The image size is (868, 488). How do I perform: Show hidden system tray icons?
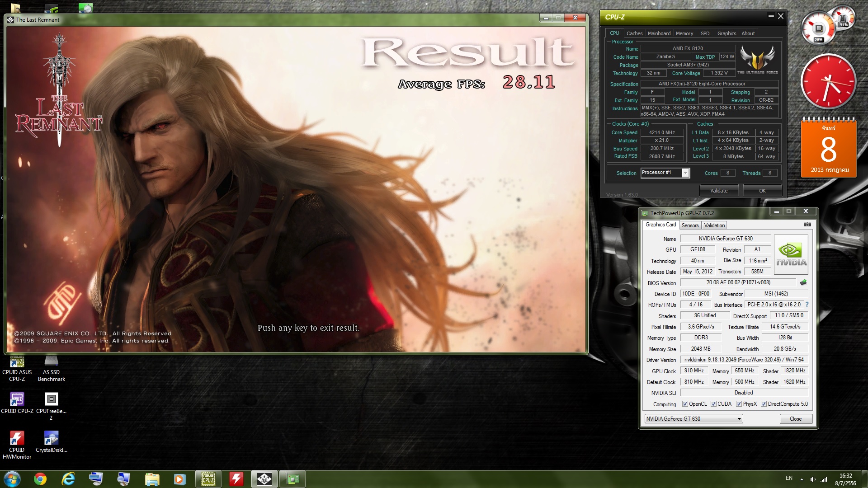[802, 479]
